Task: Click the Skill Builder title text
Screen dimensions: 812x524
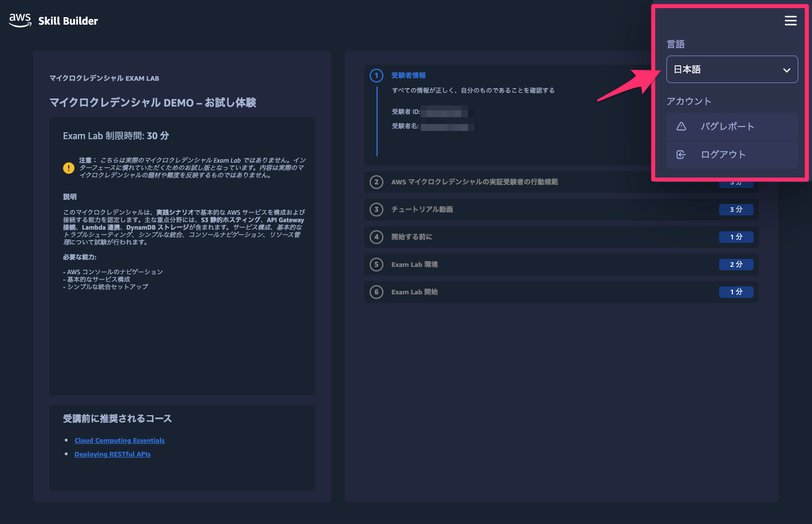Action: click(x=68, y=21)
